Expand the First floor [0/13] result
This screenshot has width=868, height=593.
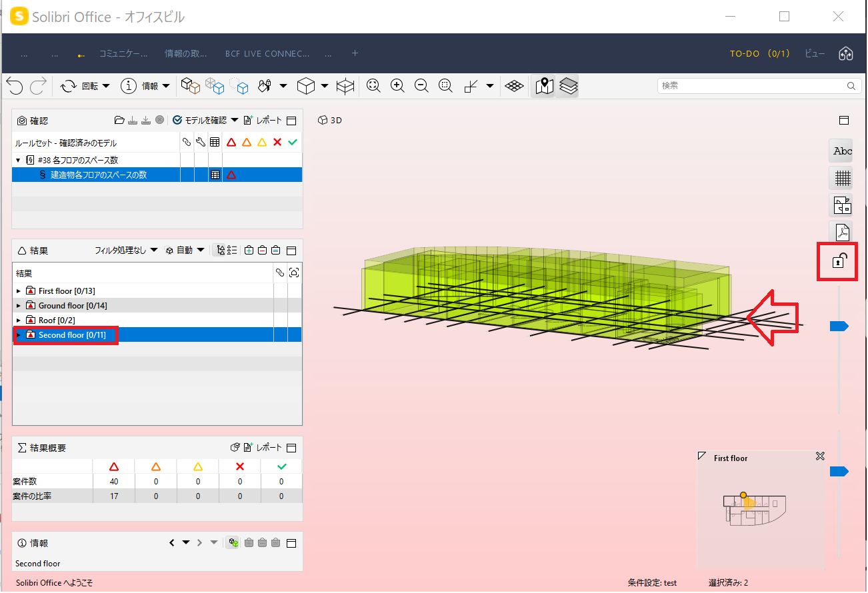19,291
